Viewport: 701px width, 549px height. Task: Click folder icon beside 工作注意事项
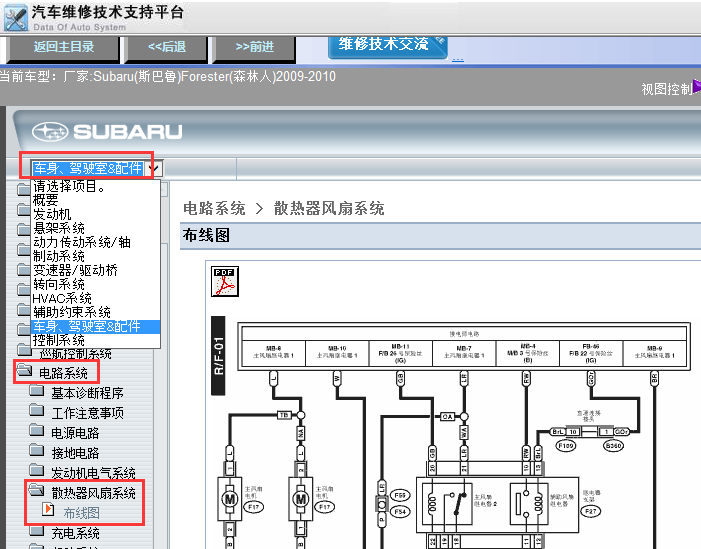[37, 410]
